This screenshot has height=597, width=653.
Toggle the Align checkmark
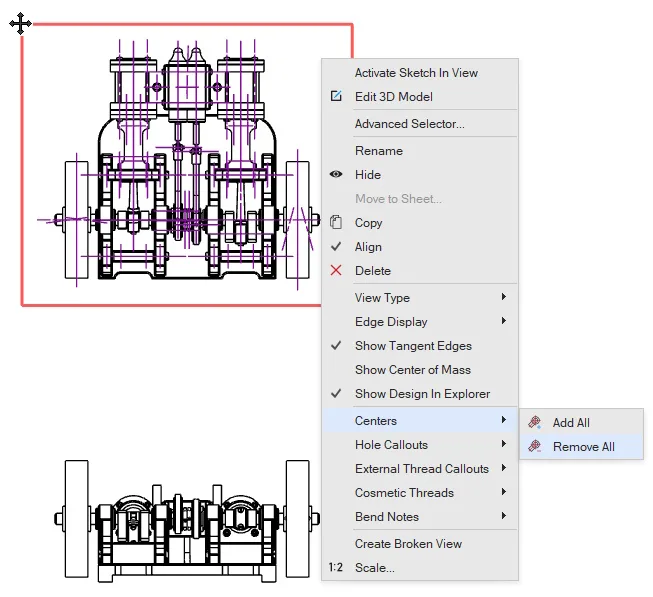click(x=336, y=246)
